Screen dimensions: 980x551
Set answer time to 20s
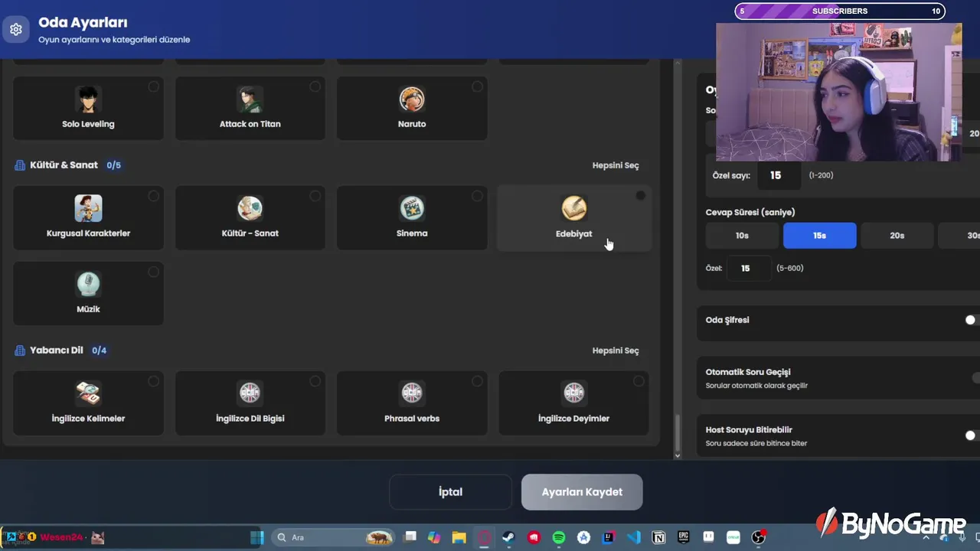(897, 236)
